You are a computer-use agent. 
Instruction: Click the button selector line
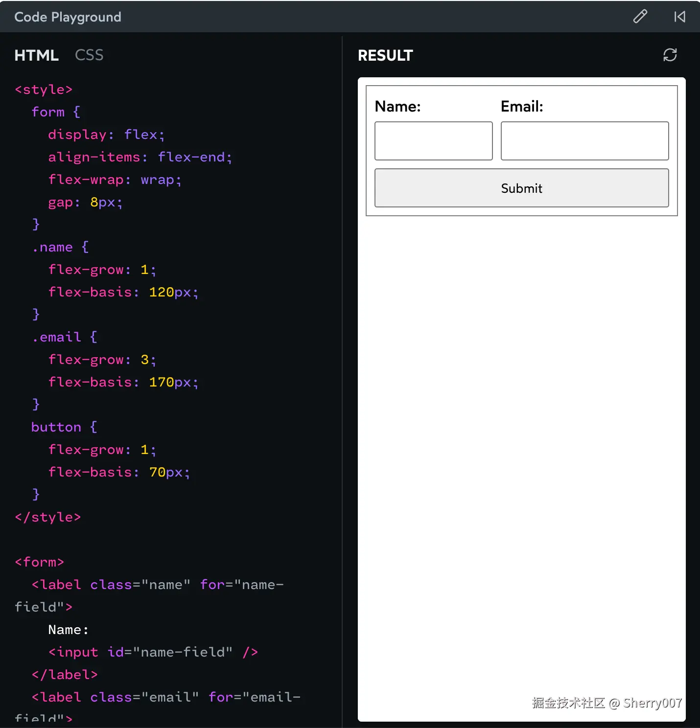64,427
